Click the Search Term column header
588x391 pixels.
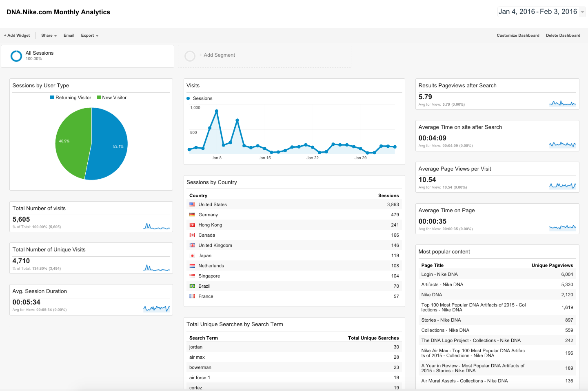click(204, 338)
